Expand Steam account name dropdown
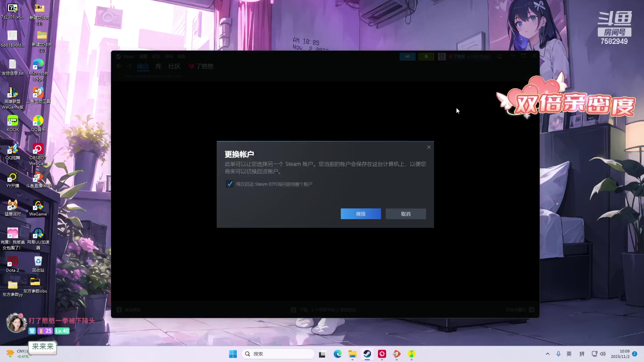Screen dimensions: 644x362 469,57
